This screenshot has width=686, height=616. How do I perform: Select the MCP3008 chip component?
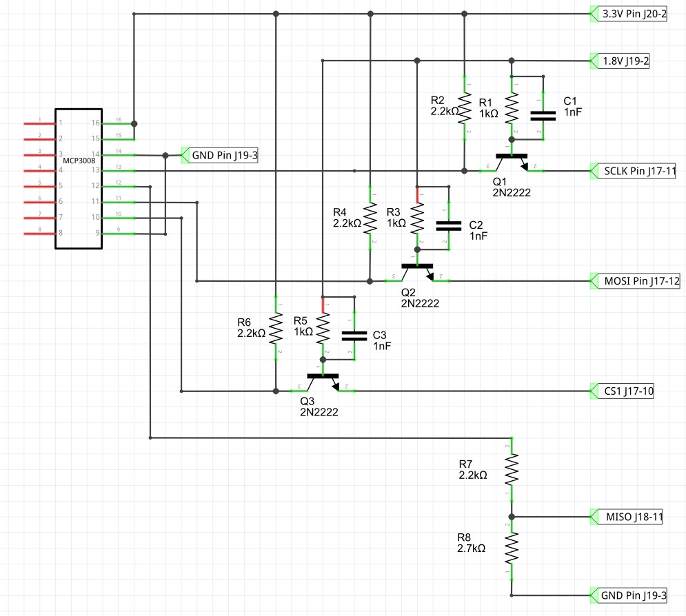[x=79, y=179]
